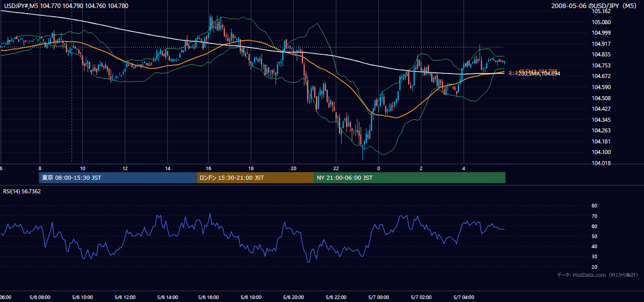Click the NY 21:00-06:00 JST session bar
This screenshot has height=302, width=644.
(x=410, y=178)
